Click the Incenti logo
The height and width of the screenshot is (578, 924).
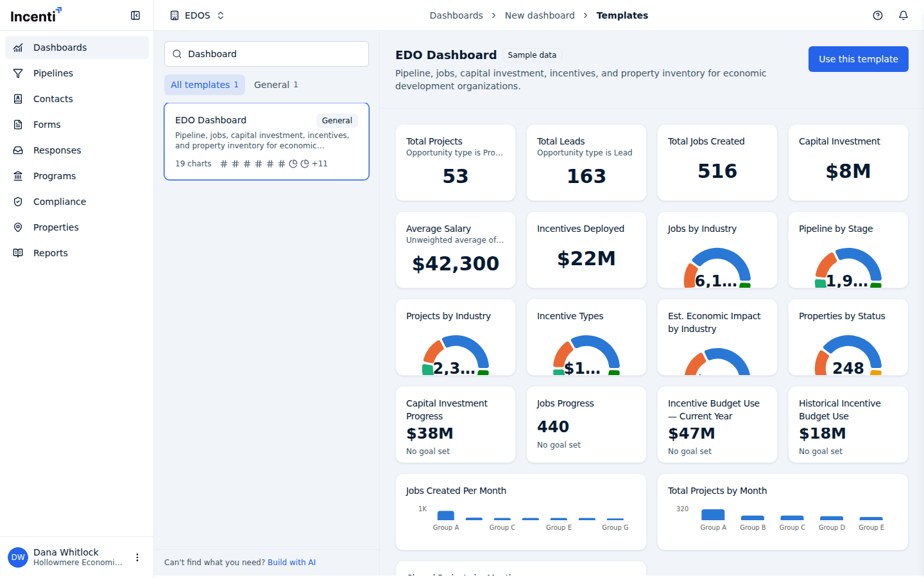point(36,15)
